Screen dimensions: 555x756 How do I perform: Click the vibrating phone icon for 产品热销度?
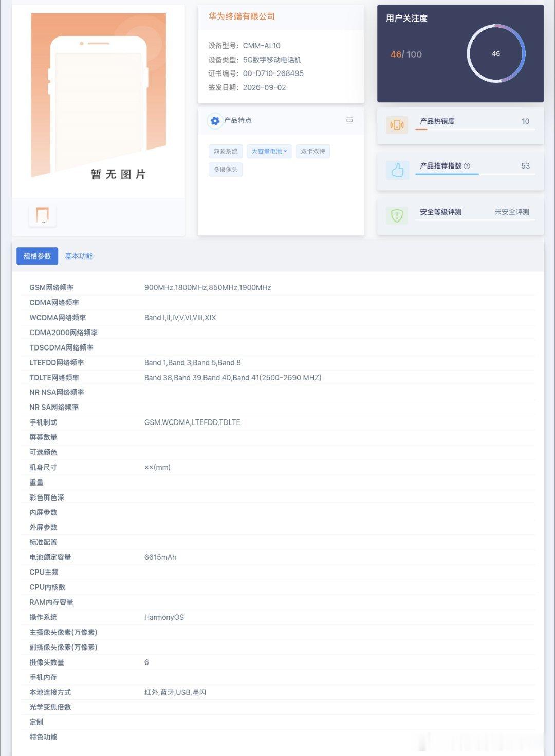397,125
